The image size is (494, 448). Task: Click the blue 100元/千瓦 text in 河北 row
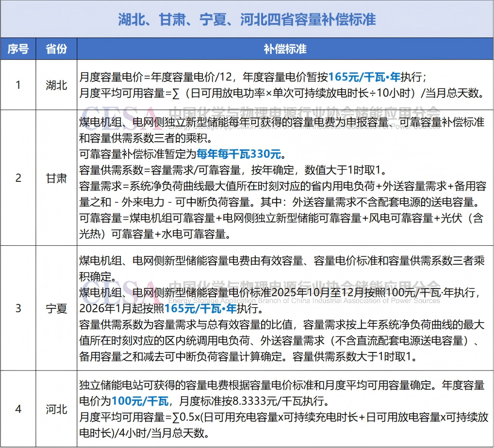(140, 401)
